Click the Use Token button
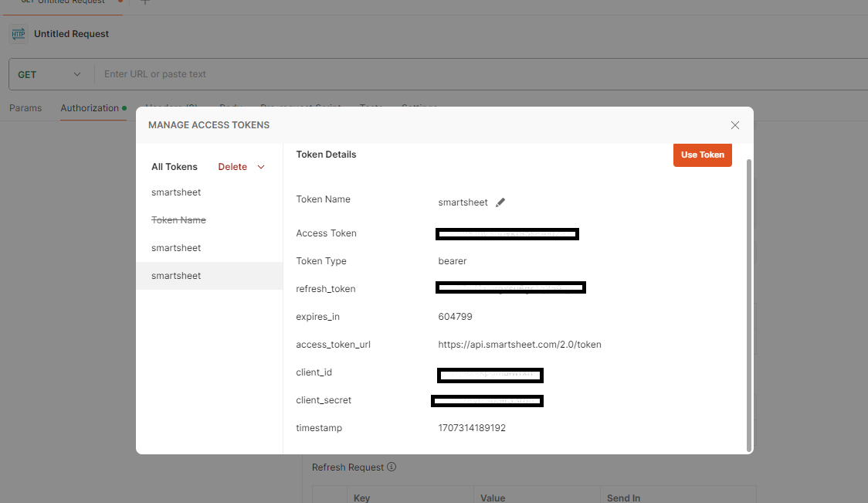868x503 pixels. pyautogui.click(x=702, y=155)
